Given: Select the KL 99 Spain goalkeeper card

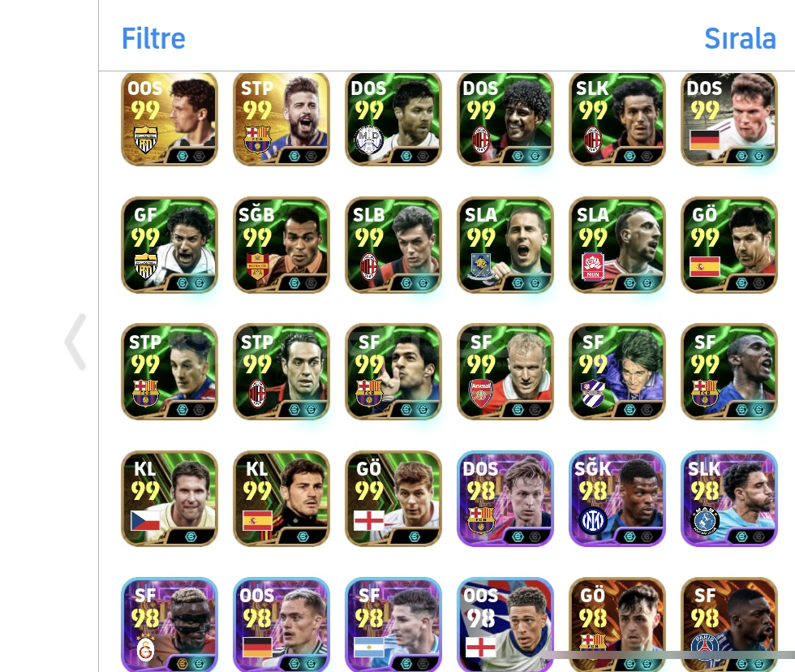Looking at the screenshot, I should [281, 498].
